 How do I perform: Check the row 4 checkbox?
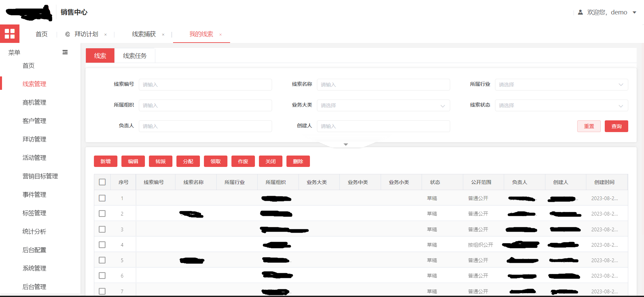point(102,245)
